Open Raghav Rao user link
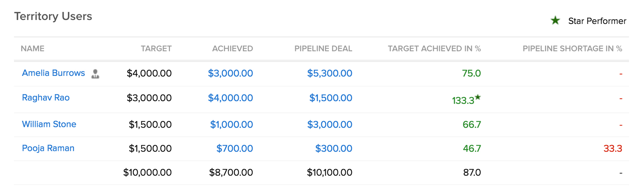 click(46, 98)
